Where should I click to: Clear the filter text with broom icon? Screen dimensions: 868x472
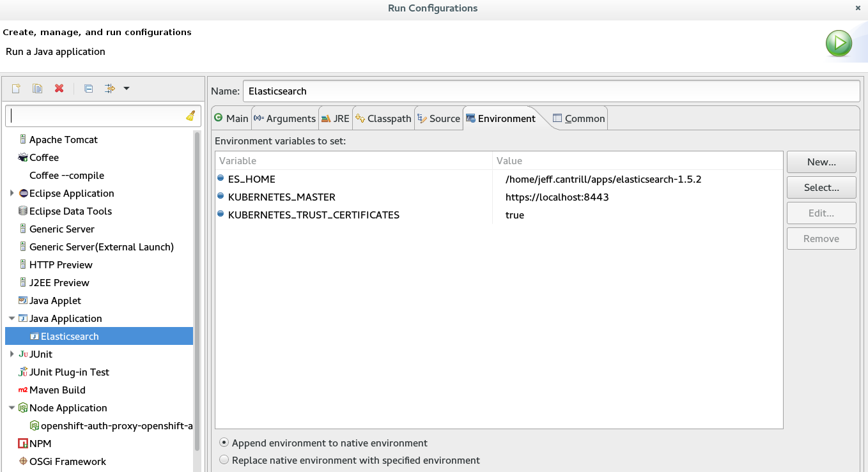(x=190, y=116)
